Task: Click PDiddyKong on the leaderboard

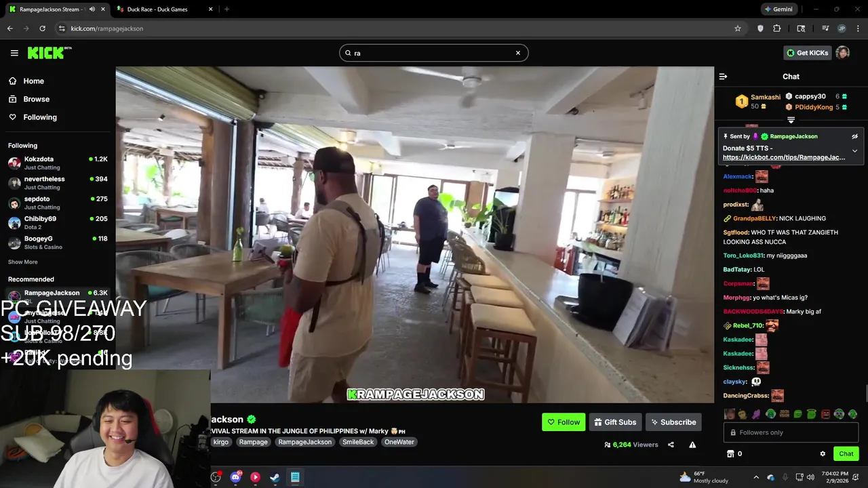Action: point(814,107)
